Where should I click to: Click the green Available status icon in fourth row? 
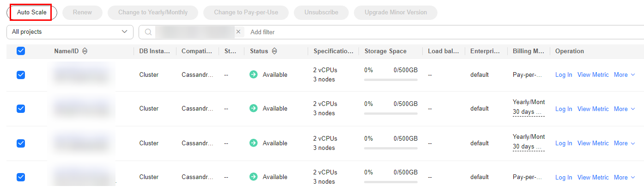coord(254,177)
